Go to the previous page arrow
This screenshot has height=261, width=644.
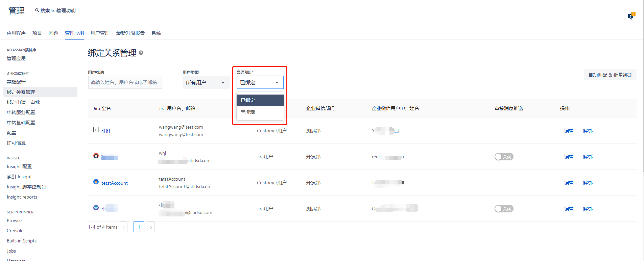tap(124, 227)
